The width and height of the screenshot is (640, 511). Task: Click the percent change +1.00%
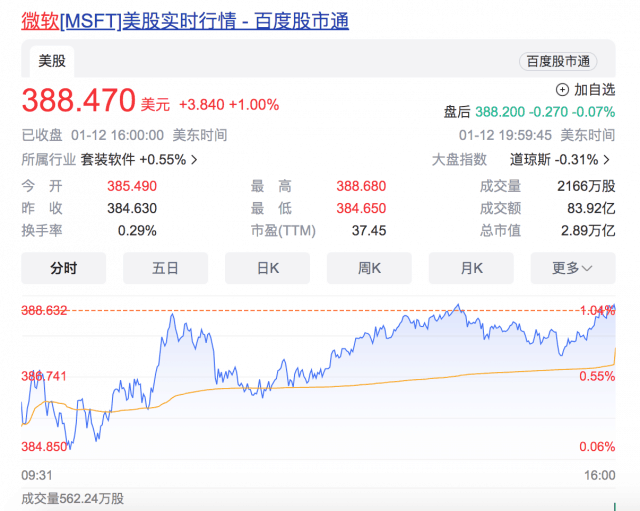pos(254,105)
